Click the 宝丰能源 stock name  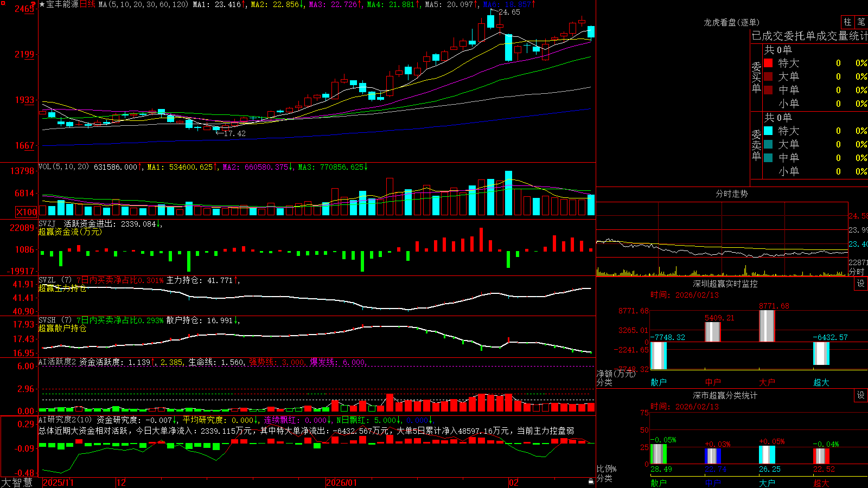(62, 4)
